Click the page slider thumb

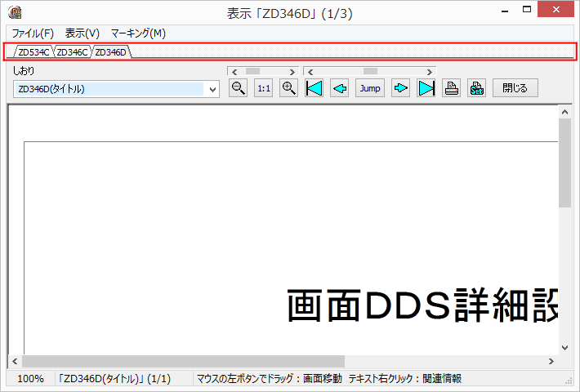370,71
